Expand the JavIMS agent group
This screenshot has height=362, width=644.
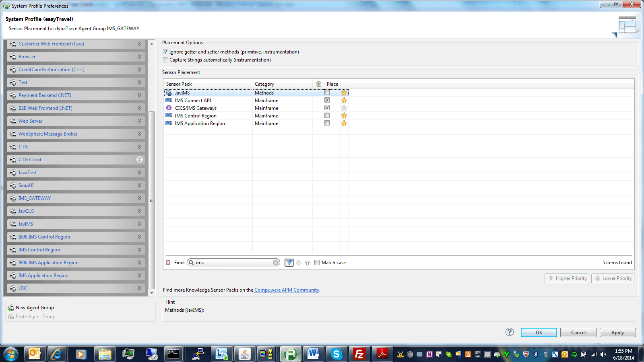(139, 224)
